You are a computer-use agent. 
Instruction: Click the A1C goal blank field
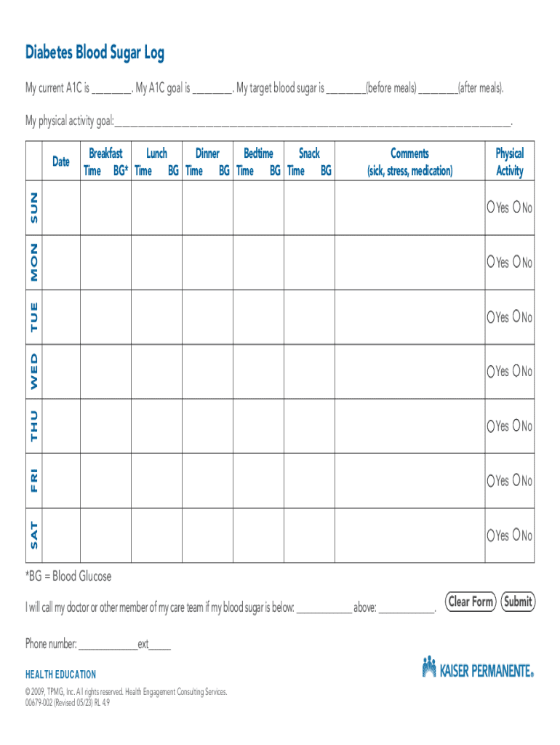tap(212, 89)
